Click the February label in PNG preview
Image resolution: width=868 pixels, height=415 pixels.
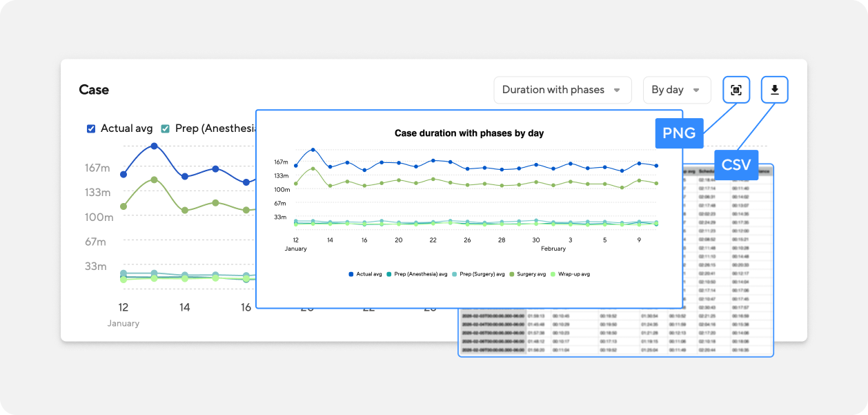pyautogui.click(x=553, y=249)
